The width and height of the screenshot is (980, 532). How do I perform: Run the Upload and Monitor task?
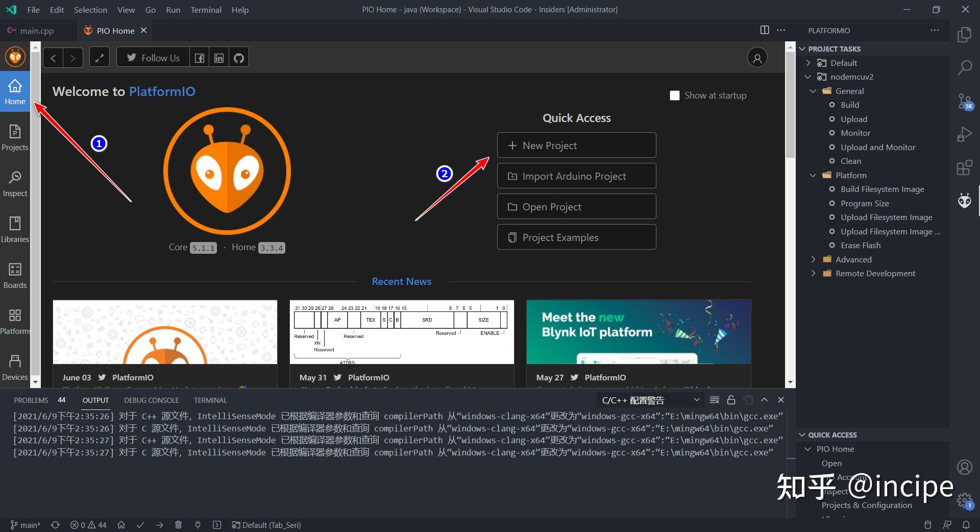pos(878,147)
